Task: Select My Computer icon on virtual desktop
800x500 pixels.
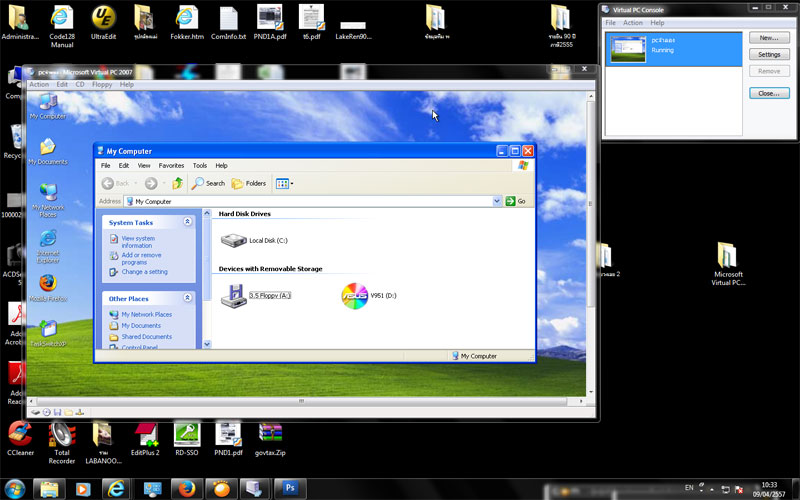Action: tap(47, 107)
